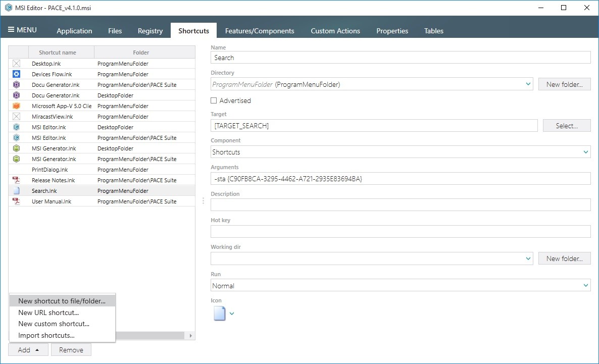Click the Arguments input field
This screenshot has height=364, width=599.
tap(401, 179)
